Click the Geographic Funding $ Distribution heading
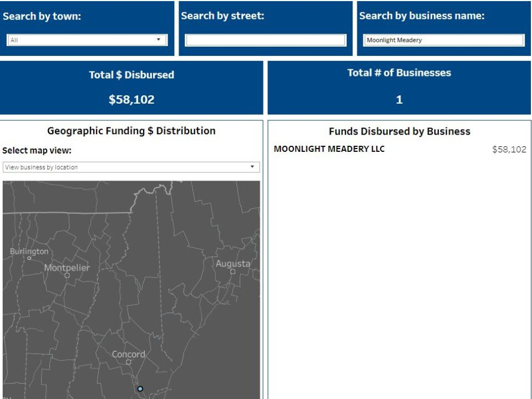The width and height of the screenshot is (532, 399). pyautogui.click(x=131, y=131)
